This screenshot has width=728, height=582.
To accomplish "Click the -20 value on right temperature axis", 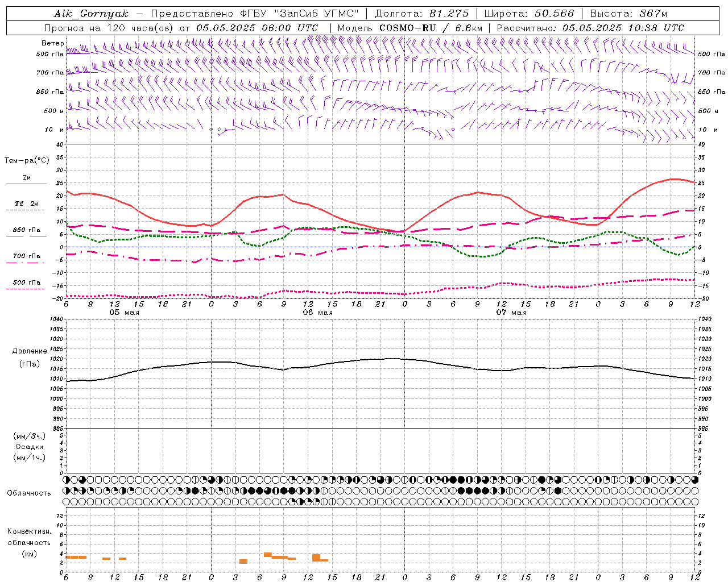I will click(x=702, y=298).
